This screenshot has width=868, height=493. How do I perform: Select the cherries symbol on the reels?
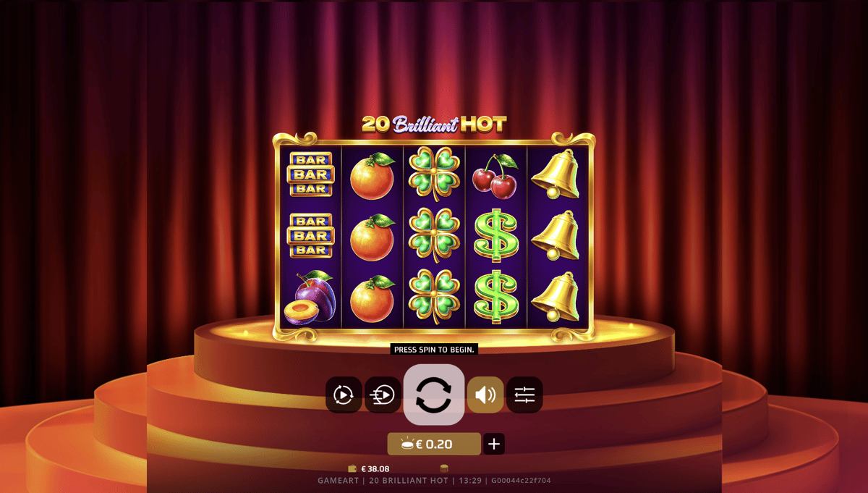[x=495, y=176]
